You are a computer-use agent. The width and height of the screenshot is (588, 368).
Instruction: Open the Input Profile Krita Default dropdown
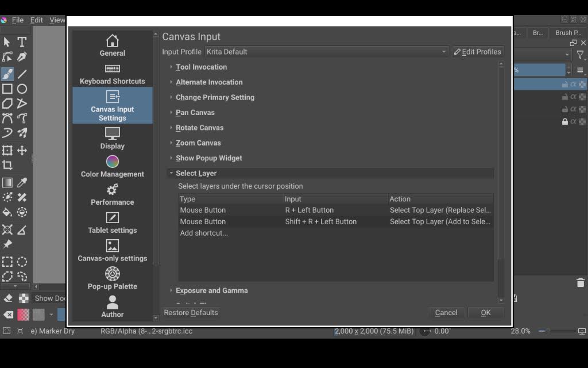click(326, 52)
